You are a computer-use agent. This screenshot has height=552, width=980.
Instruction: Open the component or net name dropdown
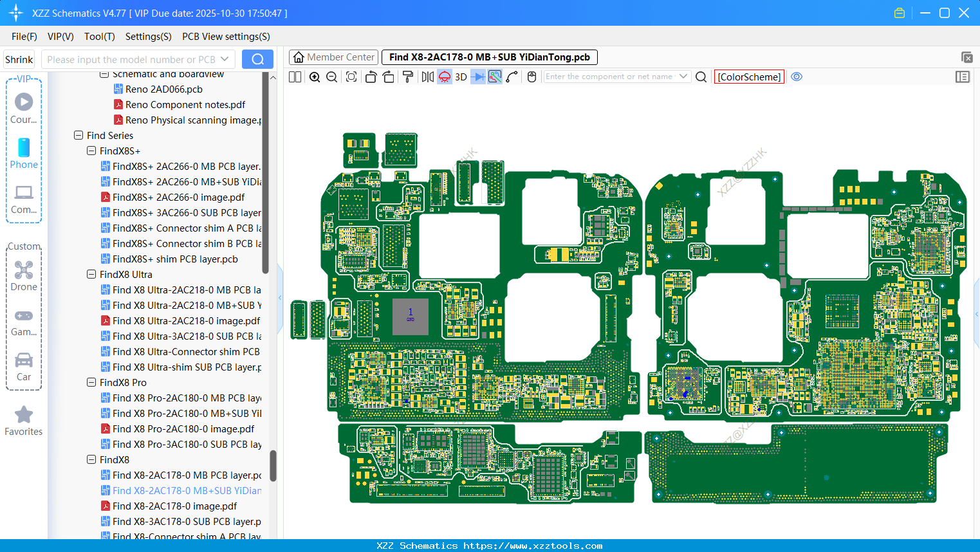683,77
